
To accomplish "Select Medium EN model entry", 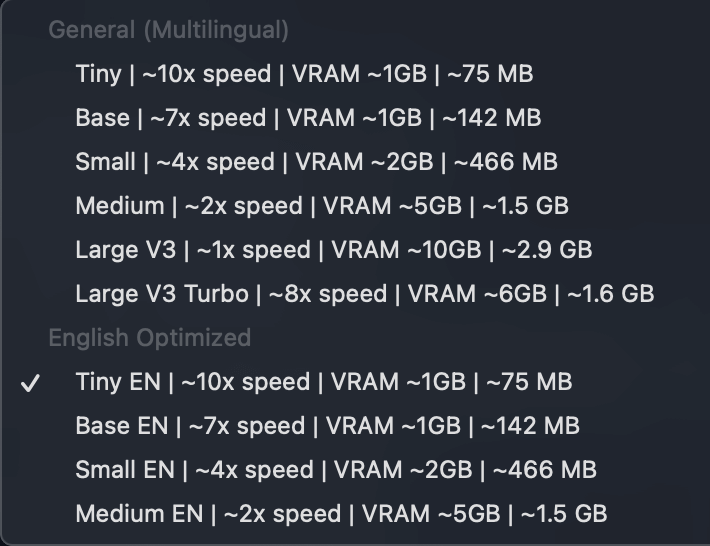I will (x=341, y=514).
